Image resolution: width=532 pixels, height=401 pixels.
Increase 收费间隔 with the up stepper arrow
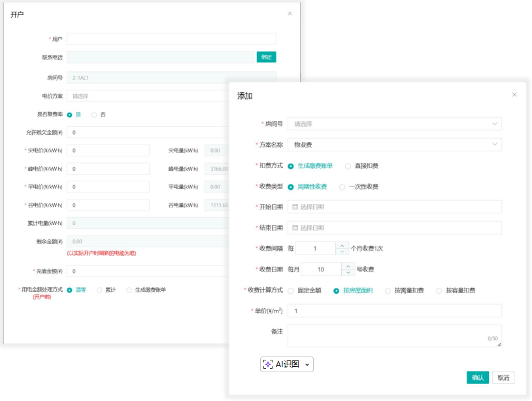[342, 244]
